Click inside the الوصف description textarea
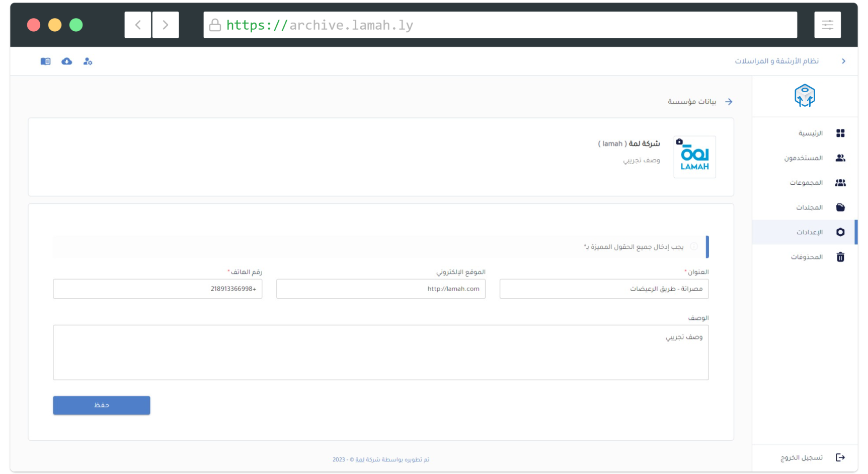This screenshot has width=868, height=474. 380,353
